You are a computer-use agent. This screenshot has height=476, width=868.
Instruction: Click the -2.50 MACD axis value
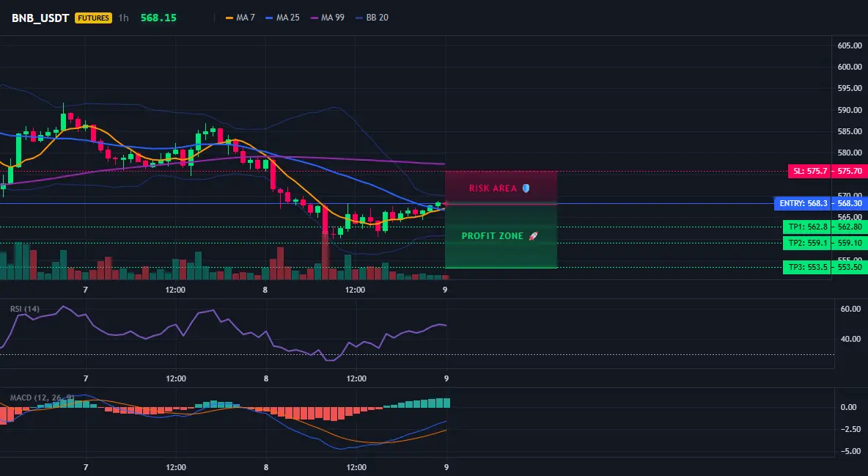tap(850, 429)
